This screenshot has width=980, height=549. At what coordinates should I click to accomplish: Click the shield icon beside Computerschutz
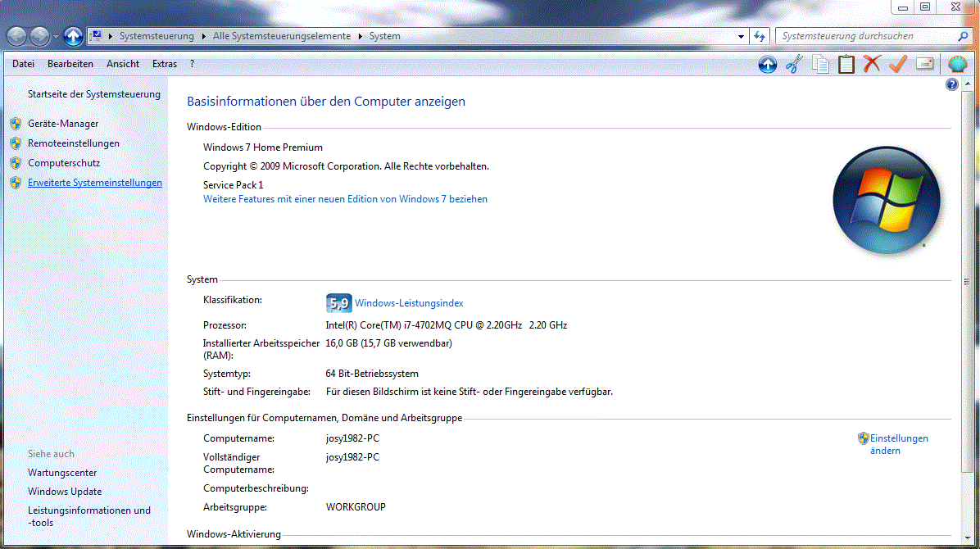[x=16, y=163]
